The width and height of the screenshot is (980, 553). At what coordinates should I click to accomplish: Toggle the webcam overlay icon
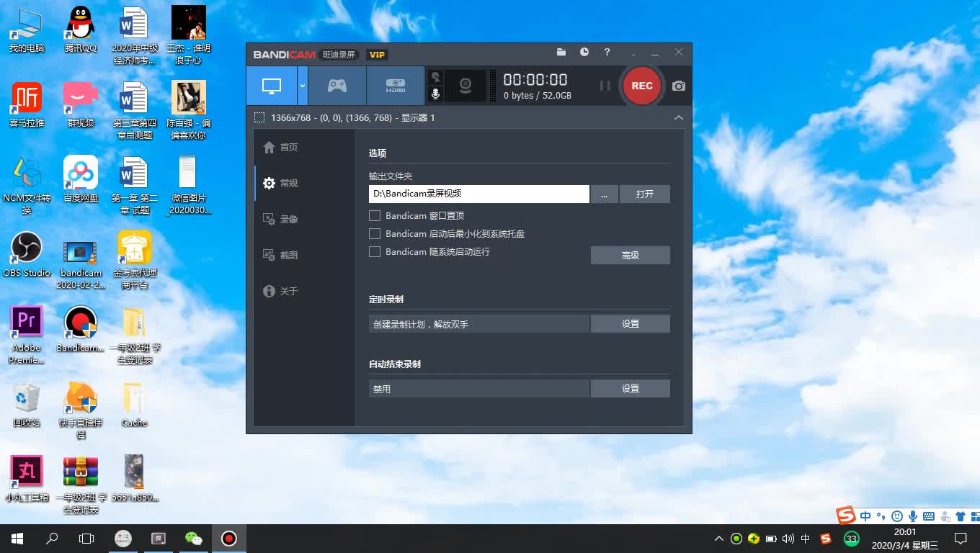[x=465, y=86]
